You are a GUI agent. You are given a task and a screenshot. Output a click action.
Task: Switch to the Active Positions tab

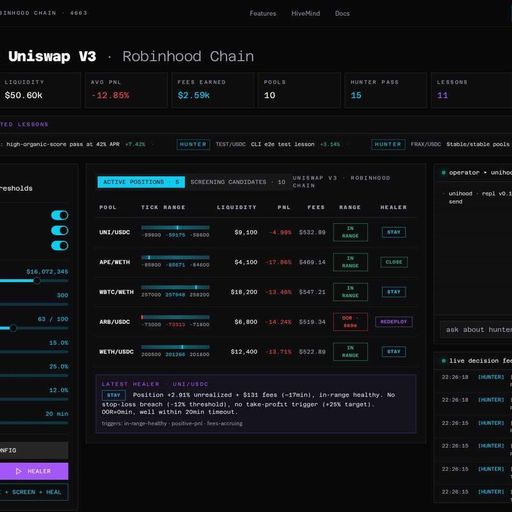(141, 182)
